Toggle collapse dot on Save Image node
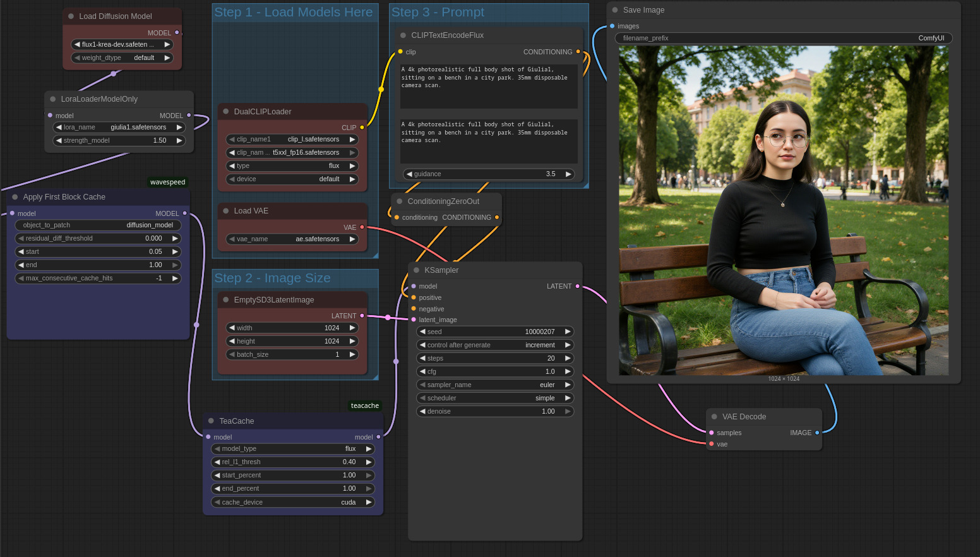The height and width of the screenshot is (557, 980). (615, 10)
